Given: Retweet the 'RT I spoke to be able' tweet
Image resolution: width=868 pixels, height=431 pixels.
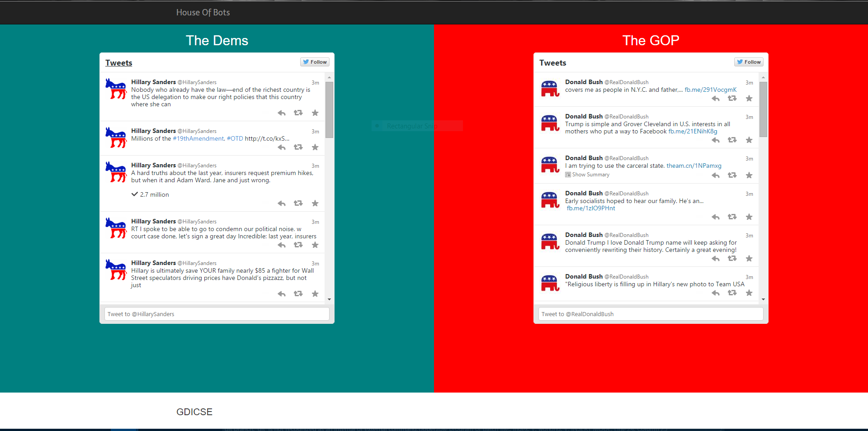Looking at the screenshot, I should click(298, 245).
